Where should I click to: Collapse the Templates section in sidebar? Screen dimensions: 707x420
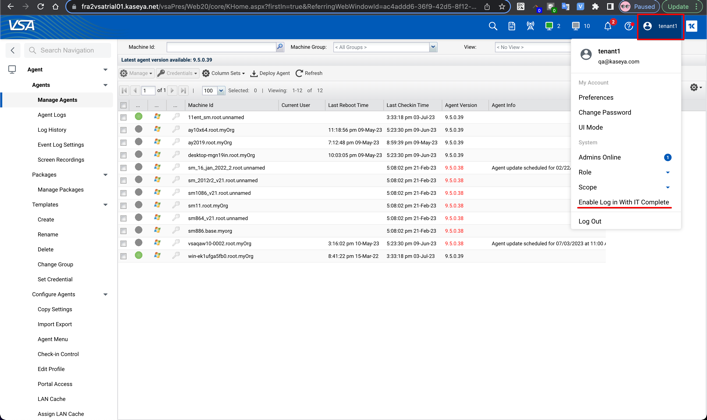click(x=105, y=205)
